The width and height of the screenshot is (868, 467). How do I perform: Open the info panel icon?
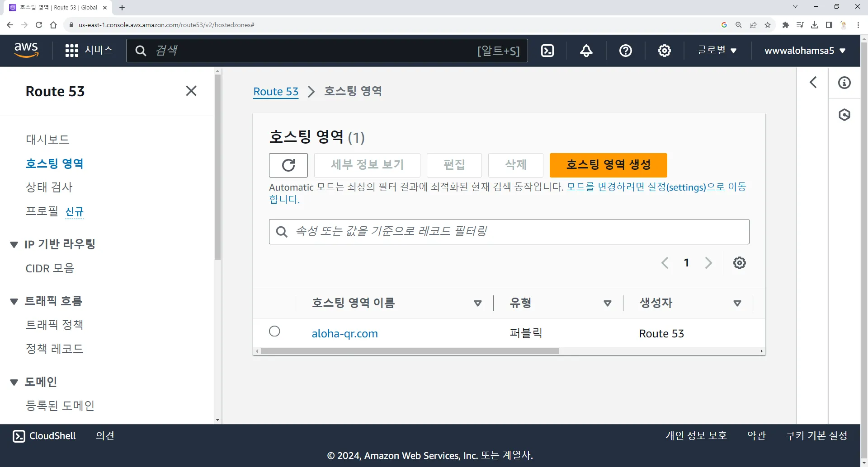click(844, 83)
